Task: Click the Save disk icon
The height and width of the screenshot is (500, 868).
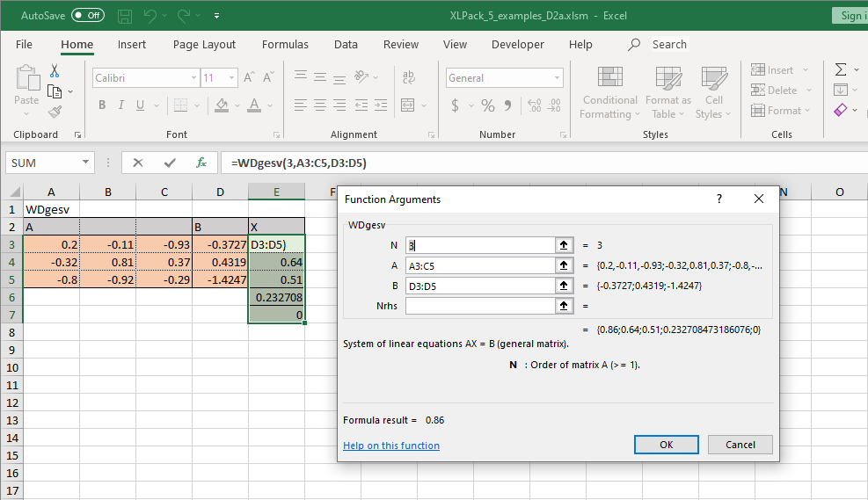Action: (125, 16)
